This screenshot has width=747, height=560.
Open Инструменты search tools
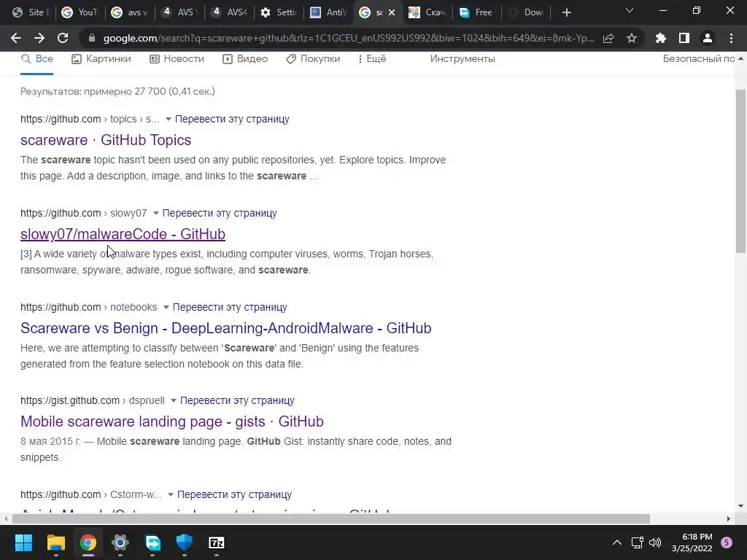click(462, 59)
